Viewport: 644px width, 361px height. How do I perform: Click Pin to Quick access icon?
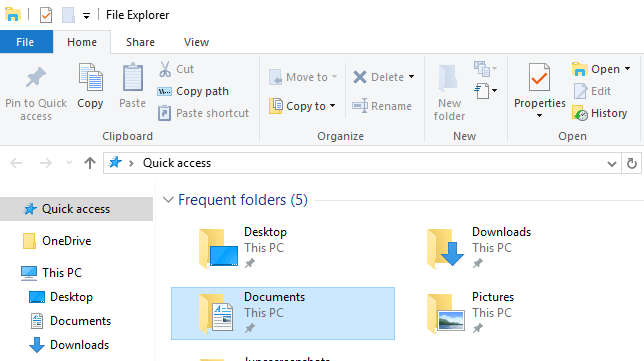(36, 77)
